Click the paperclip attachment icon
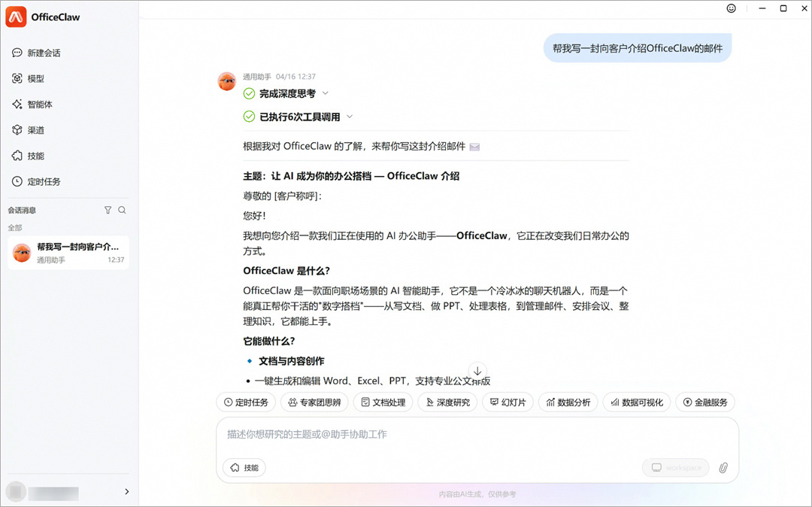 723,468
